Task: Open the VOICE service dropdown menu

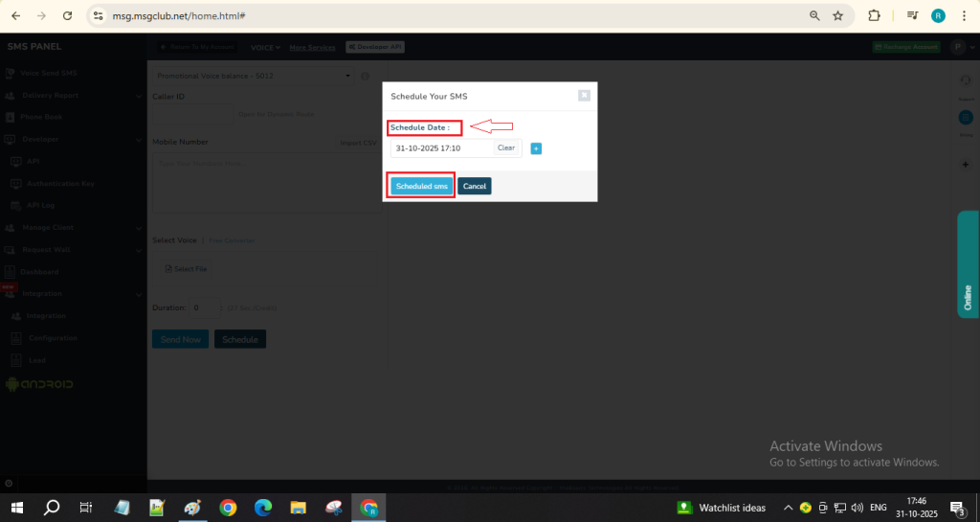Action: [265, 47]
